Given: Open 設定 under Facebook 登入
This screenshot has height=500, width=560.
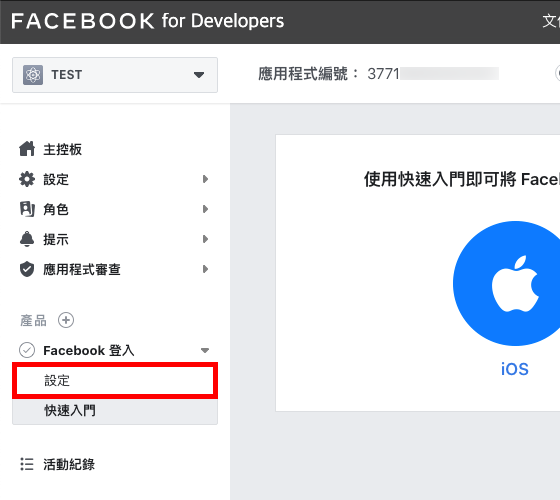Looking at the screenshot, I should (115, 380).
